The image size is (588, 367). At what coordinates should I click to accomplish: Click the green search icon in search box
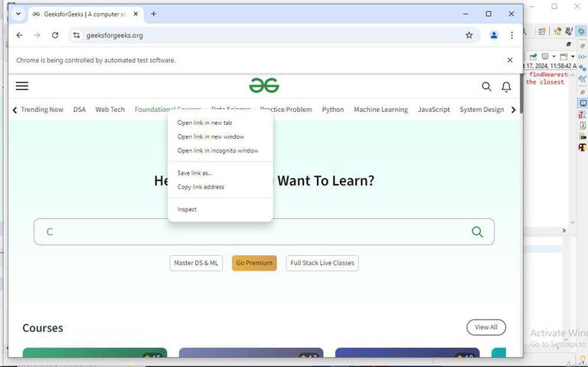pos(478,232)
